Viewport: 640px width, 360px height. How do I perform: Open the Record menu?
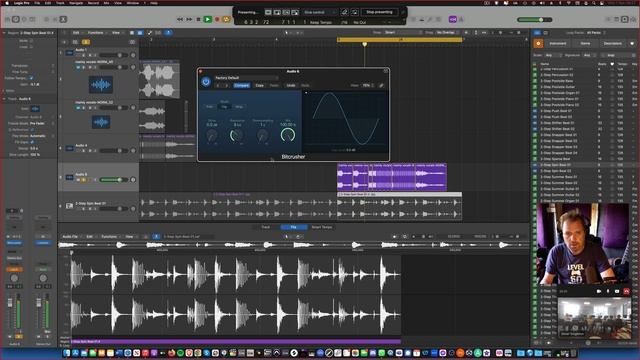[x=93, y=3]
